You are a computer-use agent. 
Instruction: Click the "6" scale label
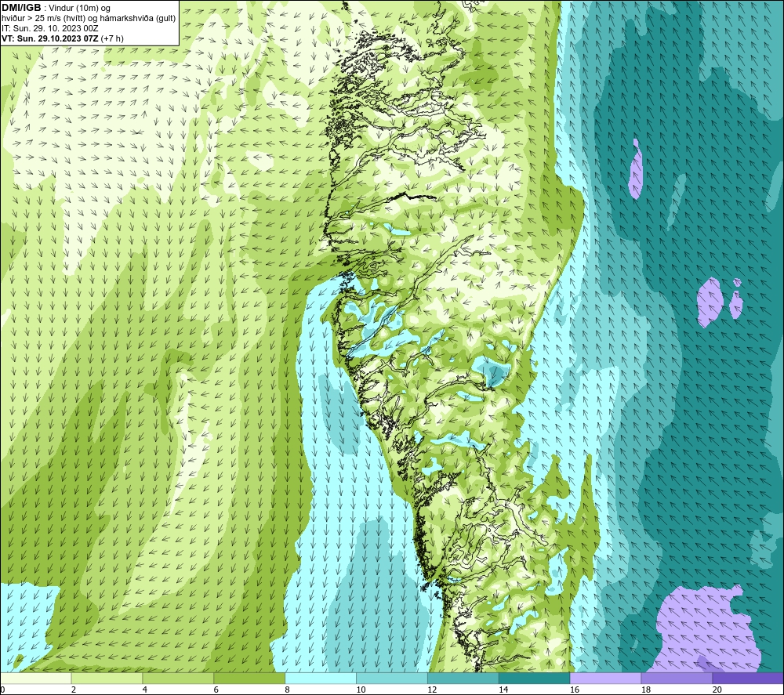tap(216, 690)
